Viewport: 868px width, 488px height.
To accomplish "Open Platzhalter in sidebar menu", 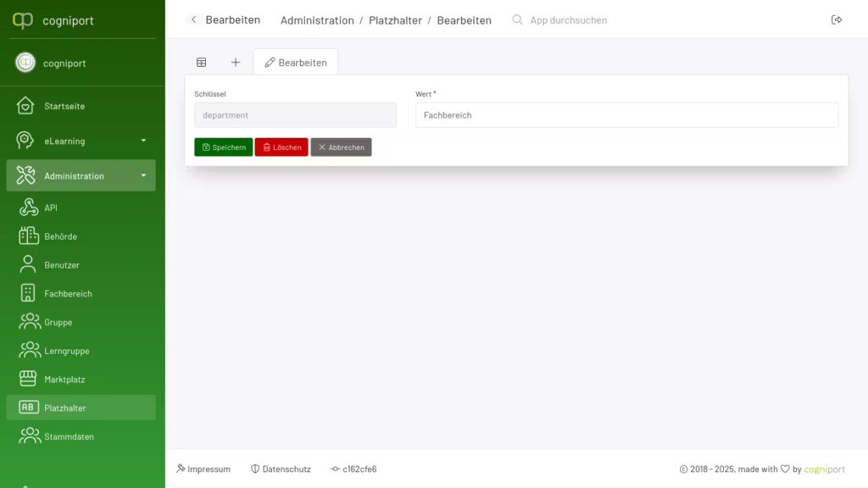I will (65, 408).
